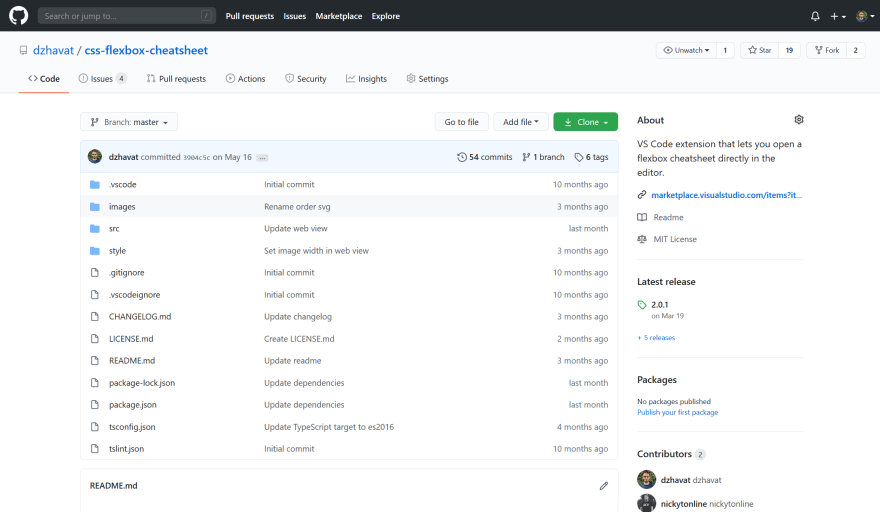The height and width of the screenshot is (512, 880).
Task: Open the README.md file in list
Action: [132, 360]
